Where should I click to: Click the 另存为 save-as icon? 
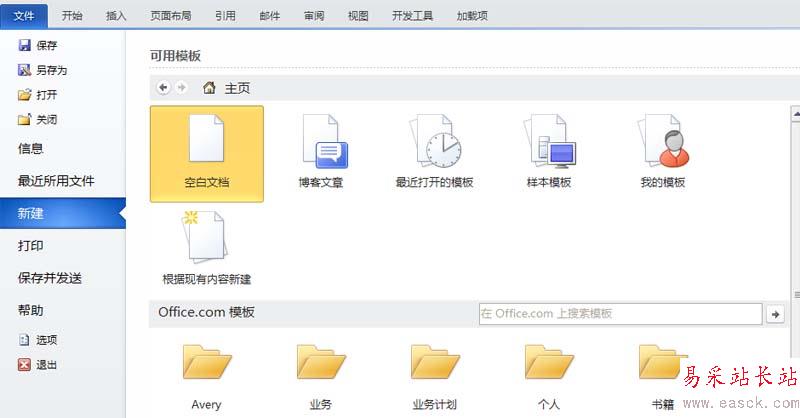click(x=24, y=70)
